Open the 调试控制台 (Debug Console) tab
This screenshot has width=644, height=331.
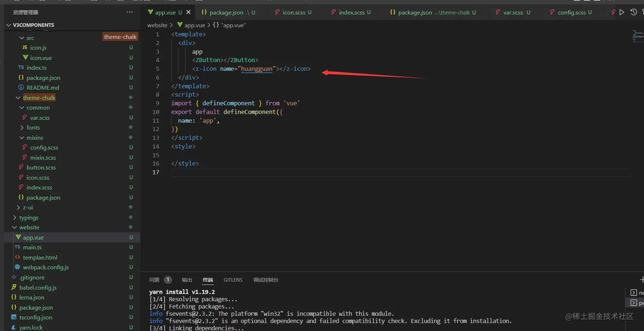266,280
